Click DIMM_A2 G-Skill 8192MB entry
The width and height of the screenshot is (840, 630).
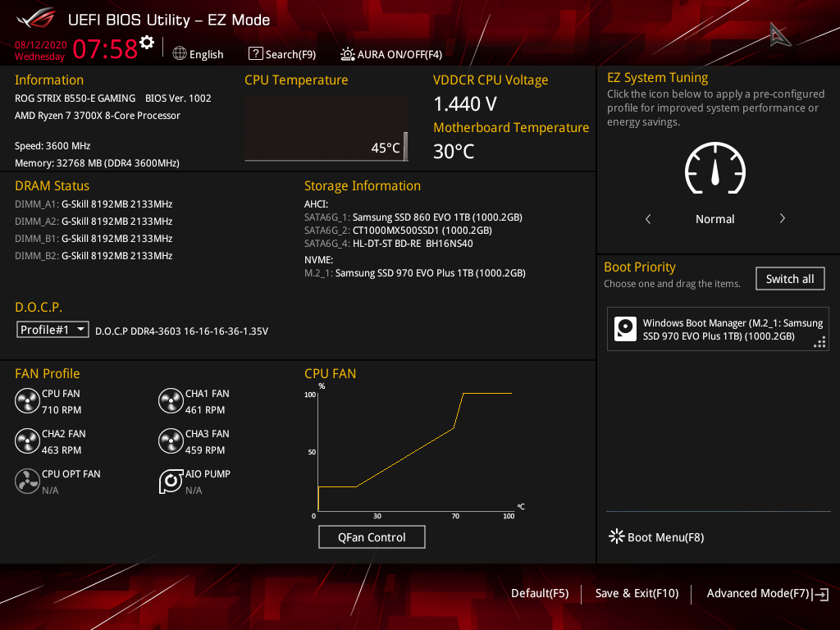(94, 221)
